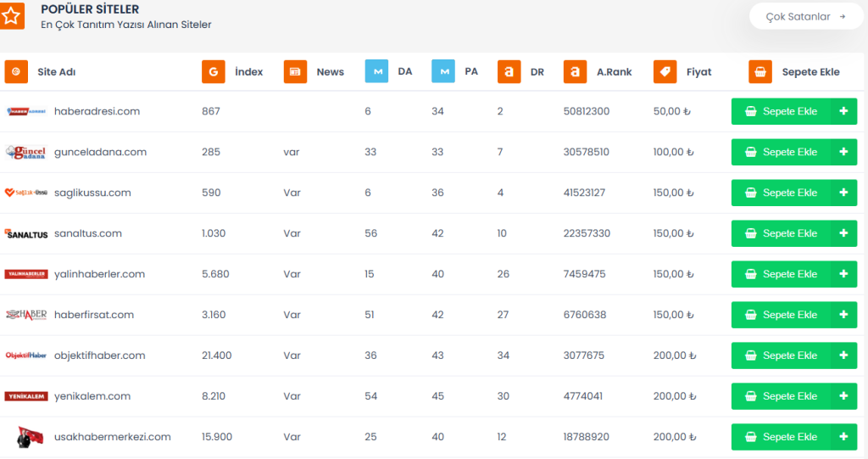
Task: Click the Sepete Ekle header basket icon
Action: 760,72
